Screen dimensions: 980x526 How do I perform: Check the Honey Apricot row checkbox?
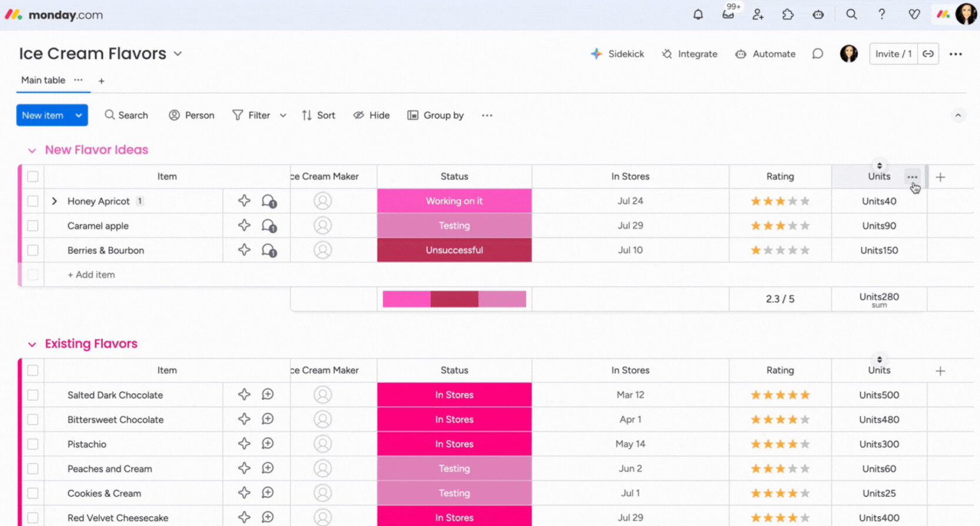[x=33, y=201]
